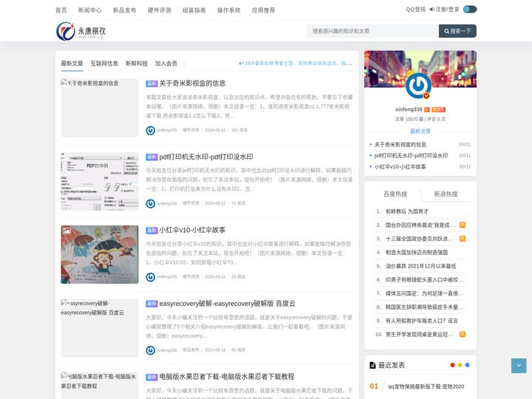Select the 加入会员 tab
The image size is (532, 399).
166,64
